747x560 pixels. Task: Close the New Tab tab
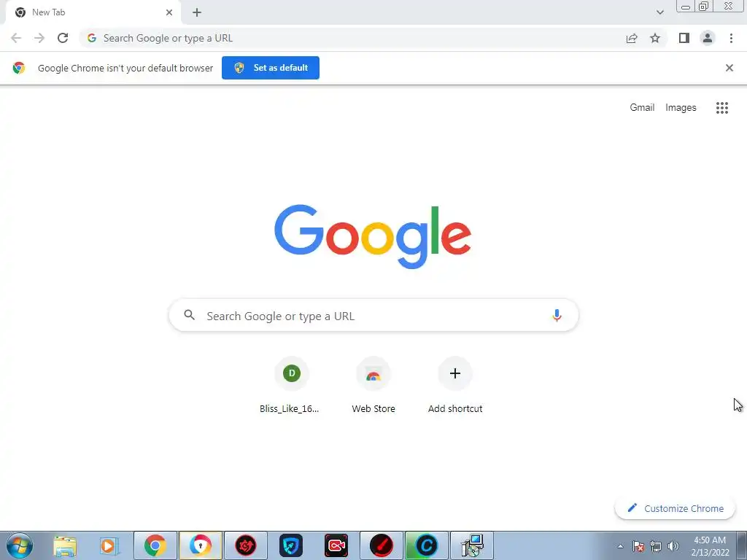click(x=169, y=12)
